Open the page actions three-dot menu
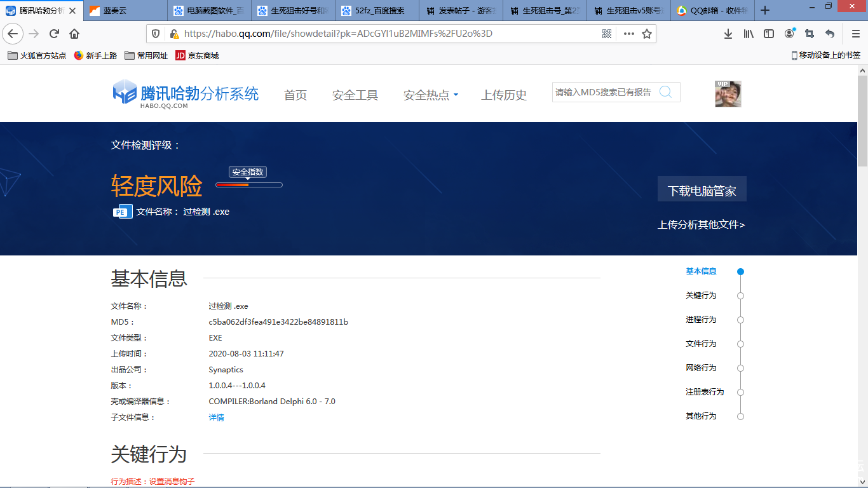The height and width of the screenshot is (488, 868). [628, 34]
